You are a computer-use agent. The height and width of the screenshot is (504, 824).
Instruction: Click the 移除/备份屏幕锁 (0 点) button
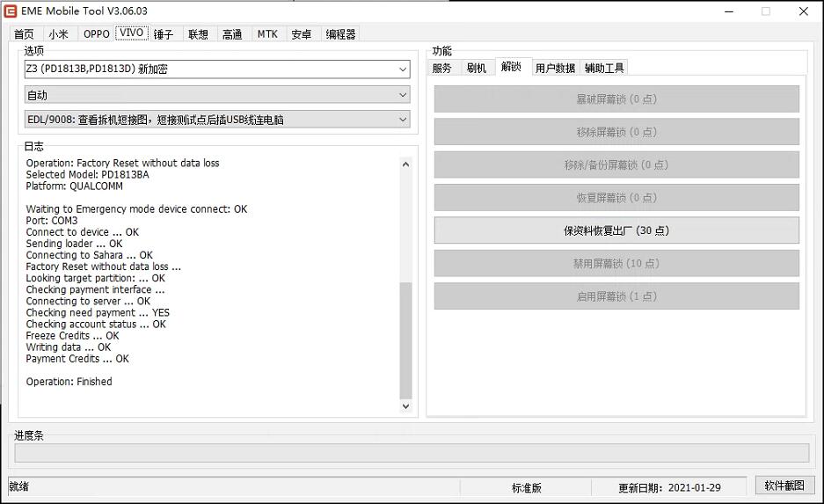click(x=616, y=164)
